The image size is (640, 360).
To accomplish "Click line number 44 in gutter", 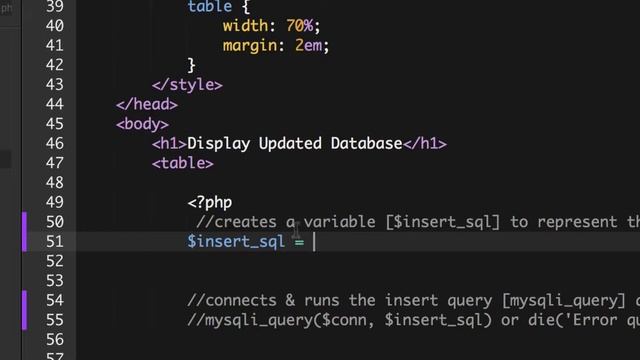I will pyautogui.click(x=55, y=104).
